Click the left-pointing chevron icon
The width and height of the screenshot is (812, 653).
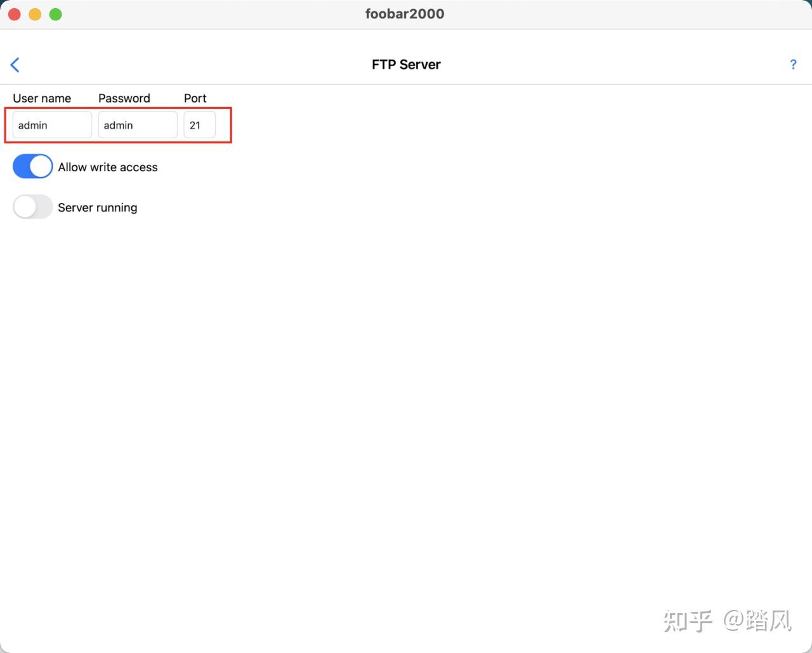[x=15, y=64]
